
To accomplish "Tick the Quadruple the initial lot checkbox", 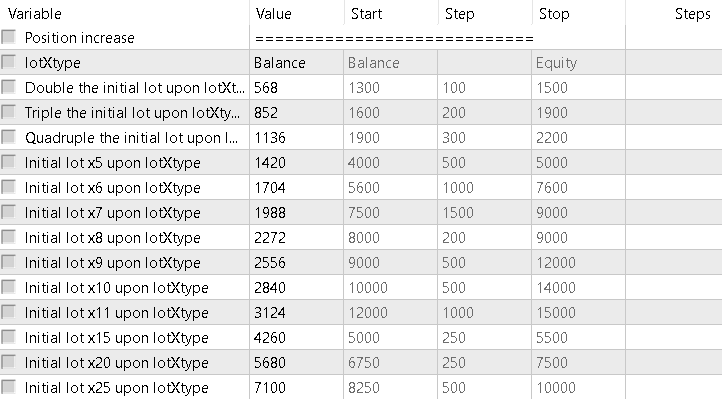I will (9, 137).
